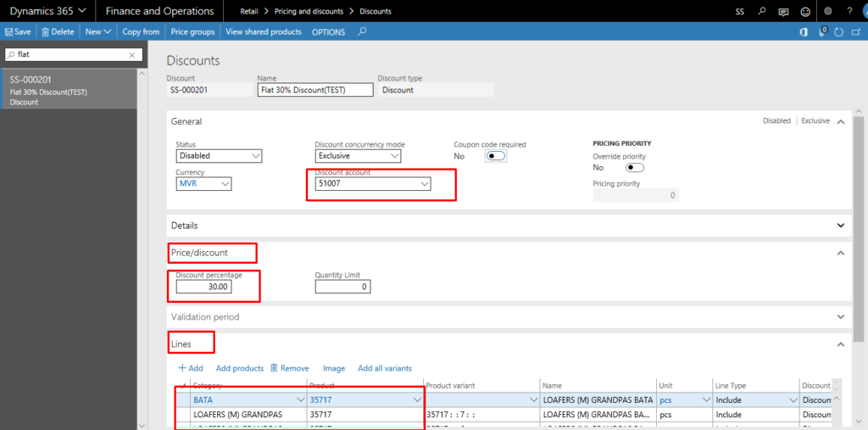Click the attachments paperclip icon
Image resolution: width=868 pixels, height=430 pixels.
pyautogui.click(x=822, y=32)
